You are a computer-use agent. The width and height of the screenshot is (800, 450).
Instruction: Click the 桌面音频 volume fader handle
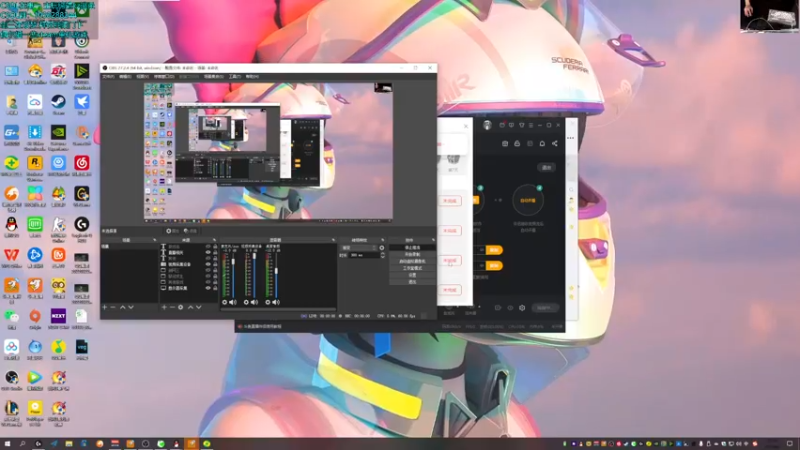277,271
